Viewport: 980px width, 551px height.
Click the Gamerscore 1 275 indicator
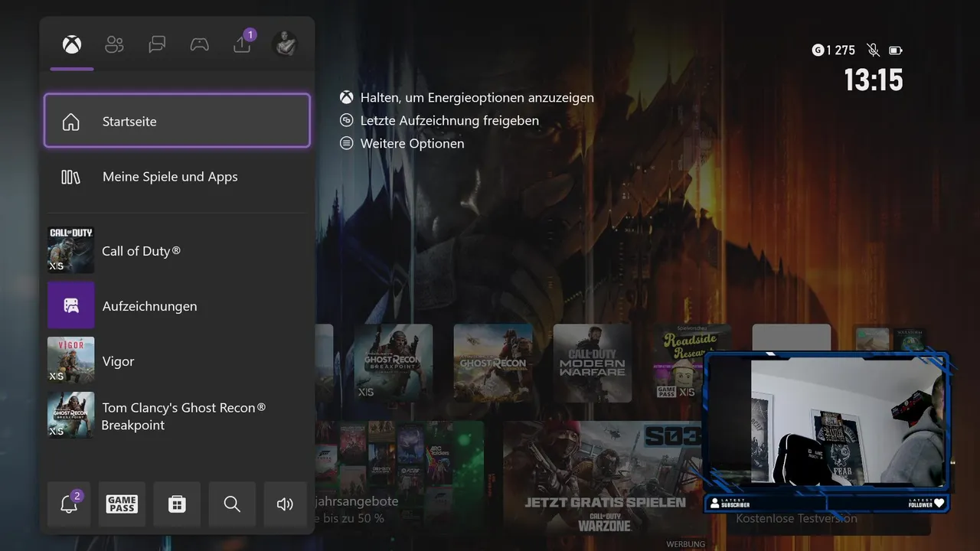(834, 51)
